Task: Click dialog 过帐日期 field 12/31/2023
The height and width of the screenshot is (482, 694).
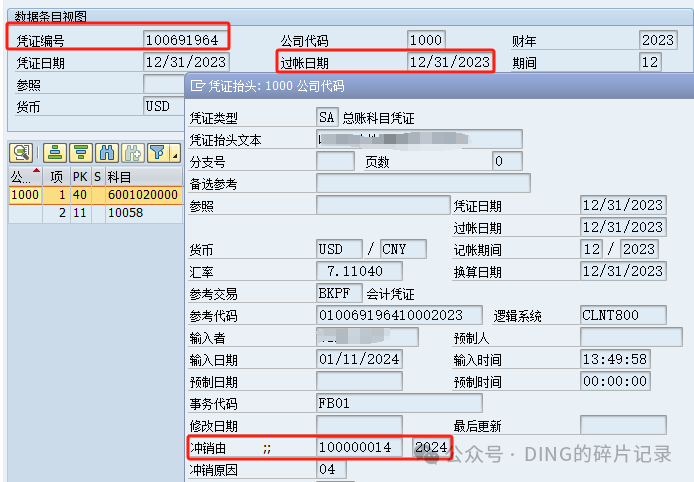Action: pos(623,227)
